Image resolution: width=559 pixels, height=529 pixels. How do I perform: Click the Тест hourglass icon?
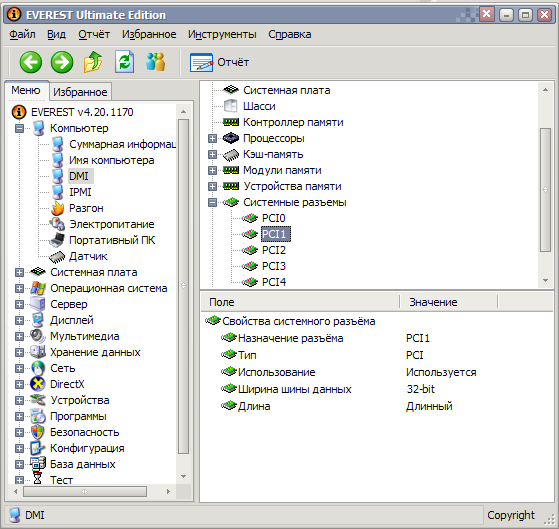(x=37, y=479)
